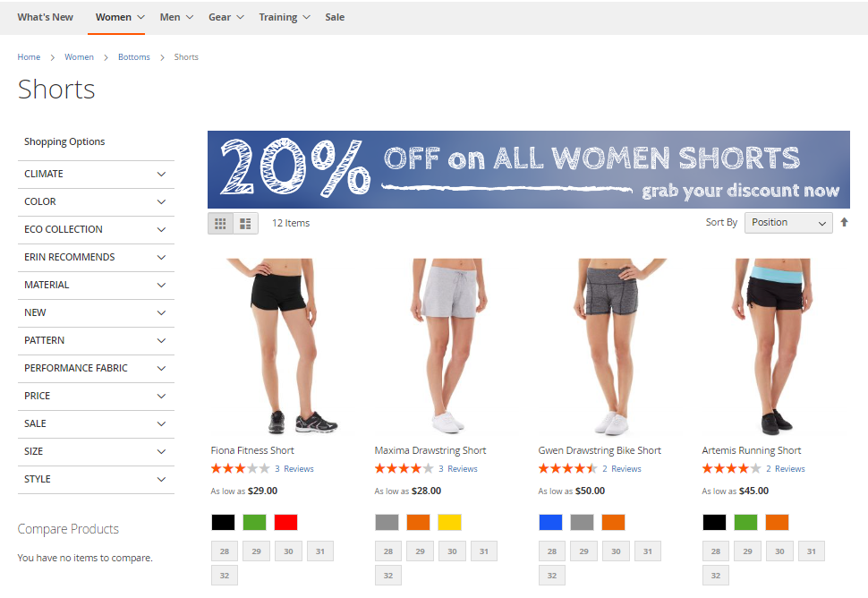This screenshot has width=868, height=598.
Task: Expand the COLOR filter
Action: (96, 201)
